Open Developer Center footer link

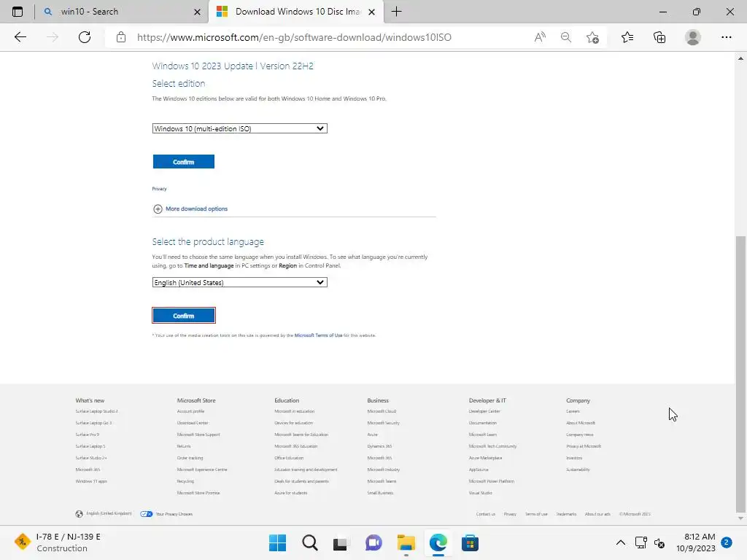(484, 411)
